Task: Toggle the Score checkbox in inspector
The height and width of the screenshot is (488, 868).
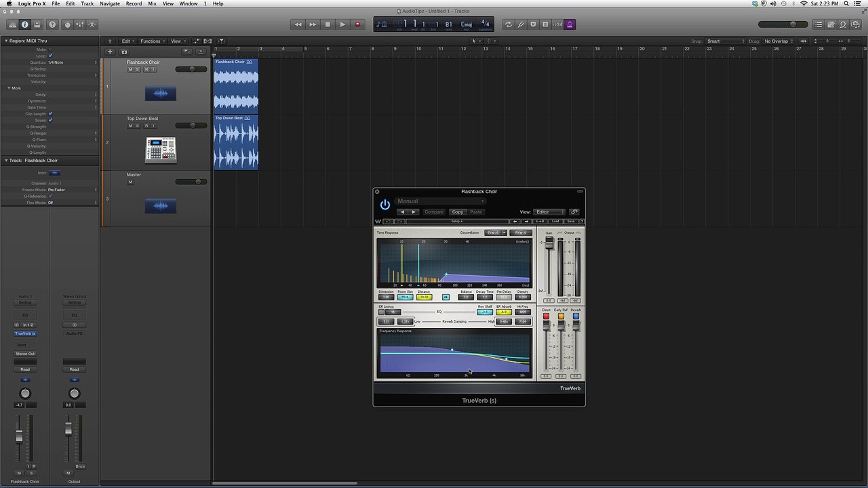Action: click(x=50, y=120)
